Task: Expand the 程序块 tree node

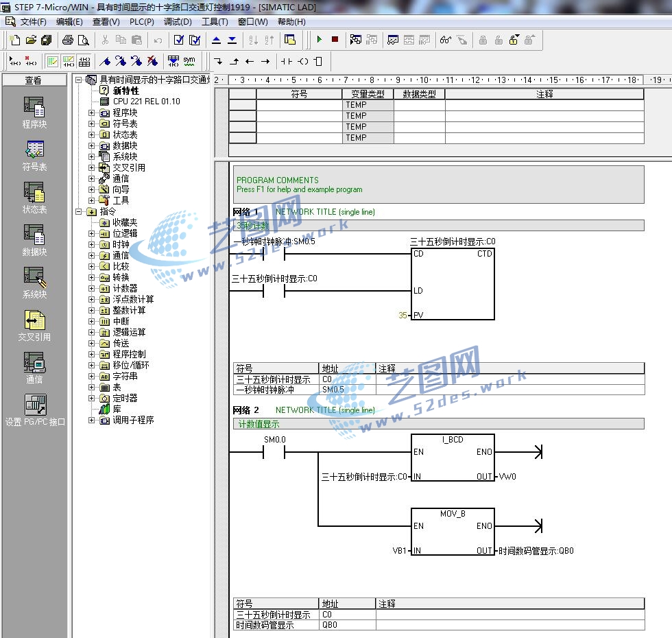Action: pos(91,113)
